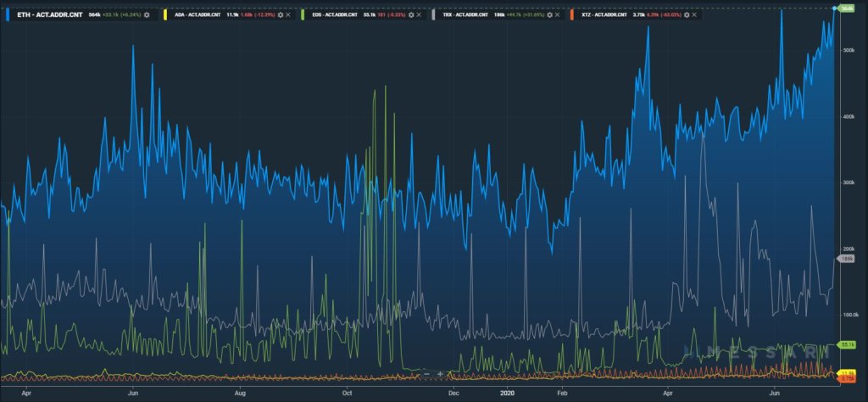Click EOS 55.1k price axis tag
The height and width of the screenshot is (402, 868).
[x=848, y=344]
